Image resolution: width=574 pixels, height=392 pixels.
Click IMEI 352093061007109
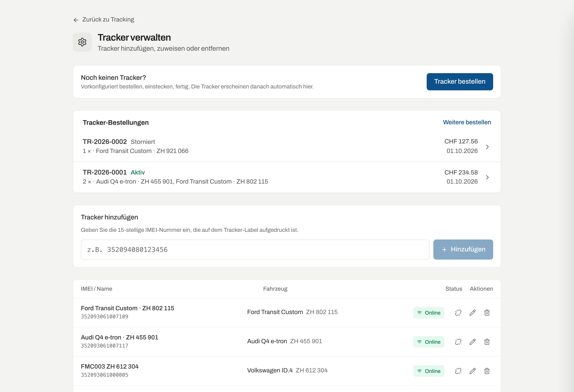(105, 317)
